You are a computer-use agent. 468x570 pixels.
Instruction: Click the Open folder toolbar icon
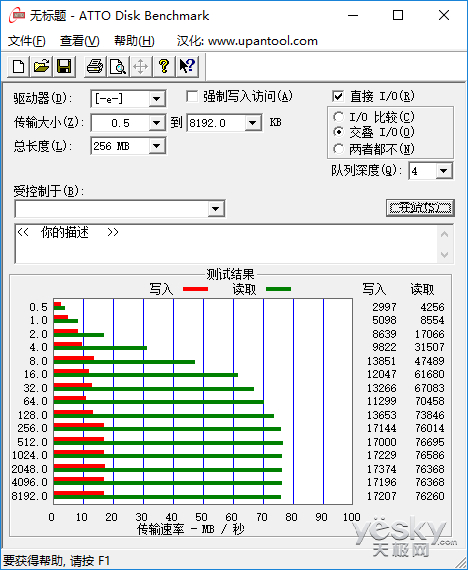click(41, 67)
